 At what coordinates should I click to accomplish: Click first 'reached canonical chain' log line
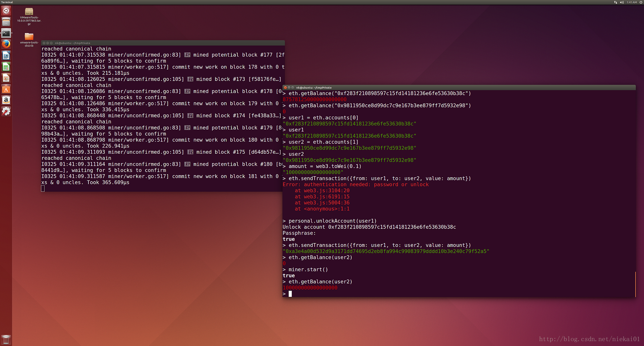pos(76,49)
